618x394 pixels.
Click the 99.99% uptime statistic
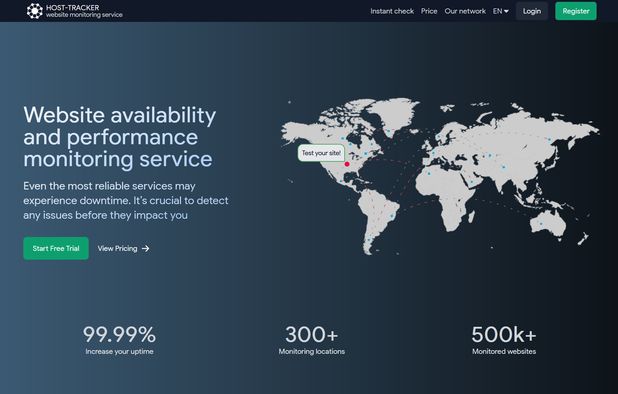119,340
